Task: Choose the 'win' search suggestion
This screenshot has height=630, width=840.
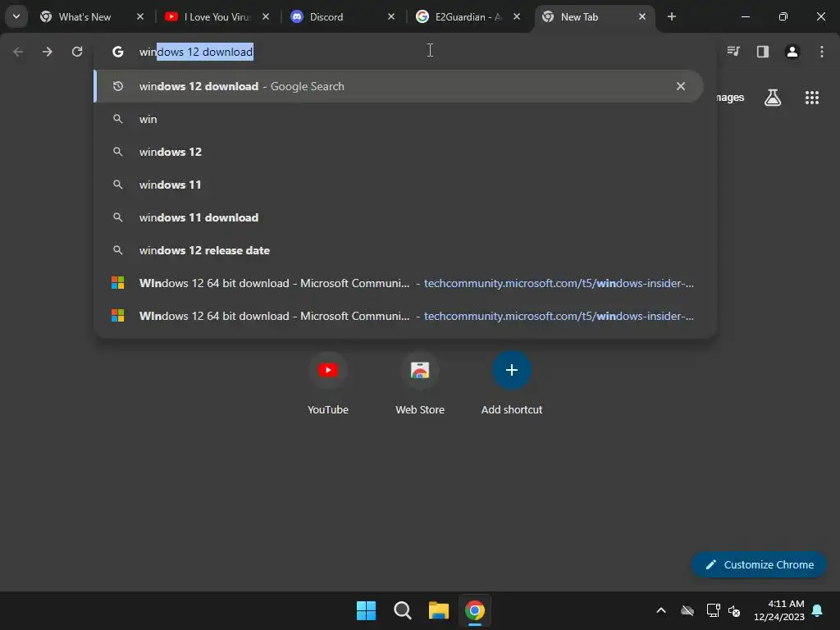Action: (399, 119)
